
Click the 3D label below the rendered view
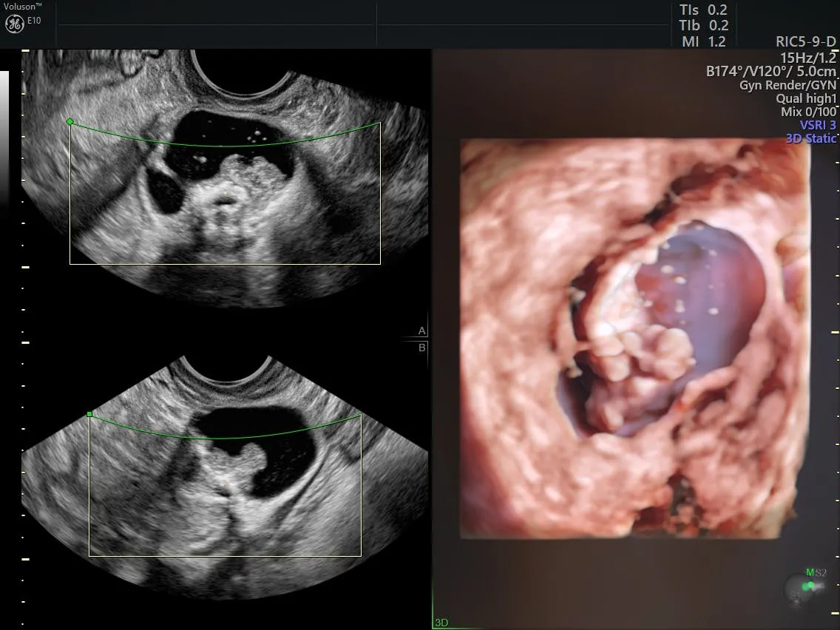441,623
